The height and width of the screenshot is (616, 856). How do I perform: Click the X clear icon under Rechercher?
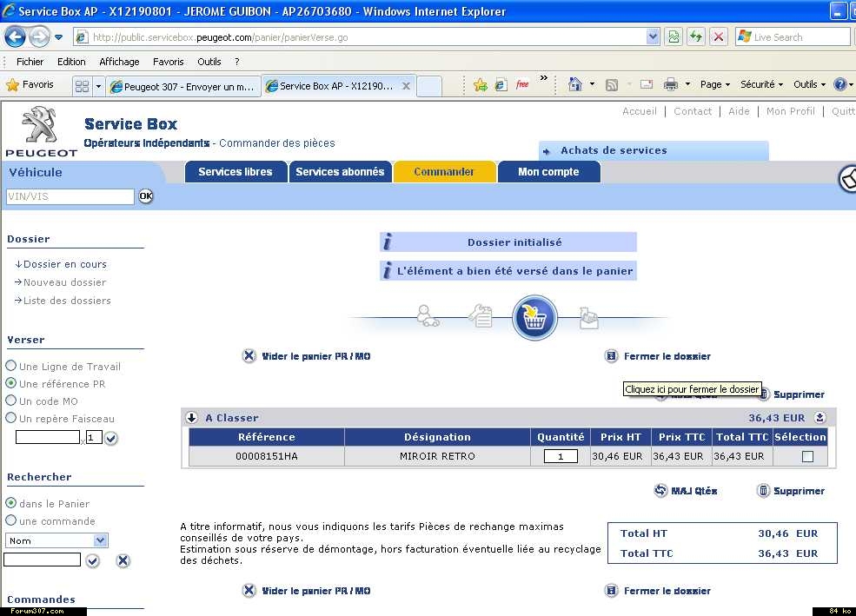(x=123, y=561)
